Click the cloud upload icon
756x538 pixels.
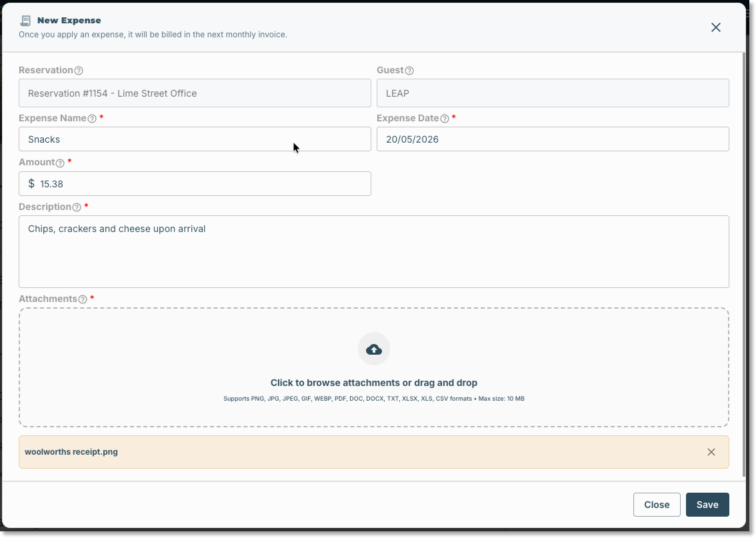coord(373,349)
